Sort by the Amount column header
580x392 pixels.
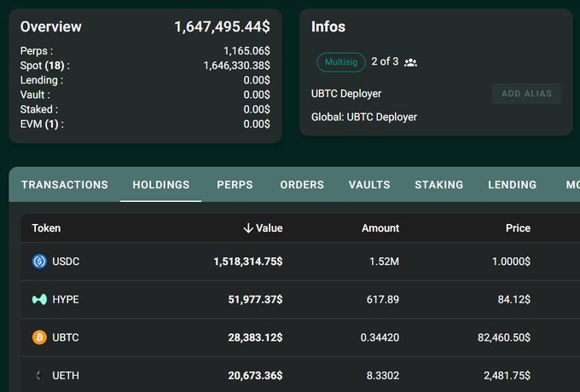(x=380, y=228)
